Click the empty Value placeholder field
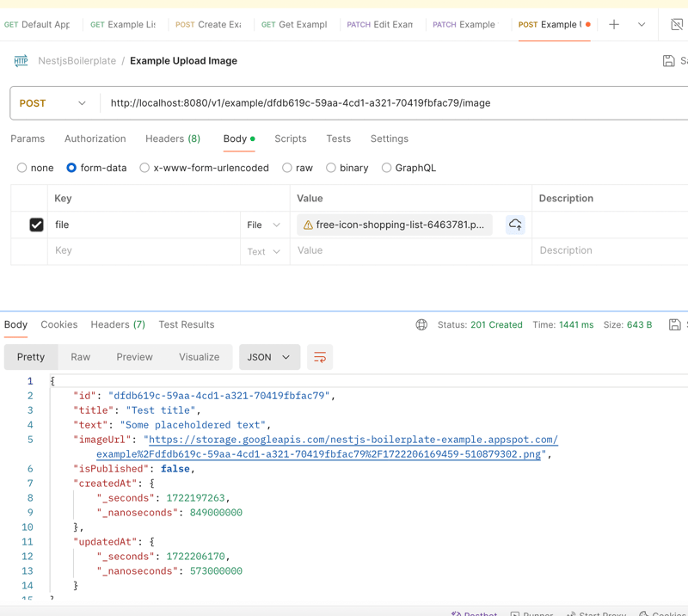 click(411, 250)
